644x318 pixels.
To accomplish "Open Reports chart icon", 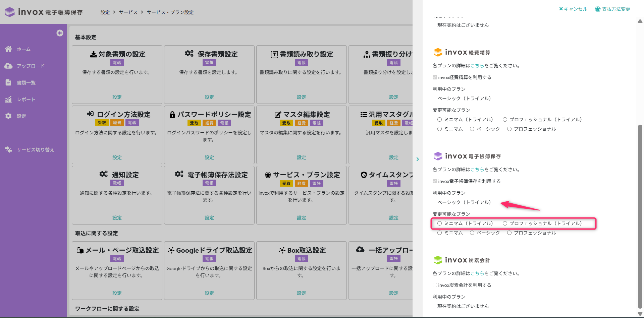I will click(x=8, y=99).
